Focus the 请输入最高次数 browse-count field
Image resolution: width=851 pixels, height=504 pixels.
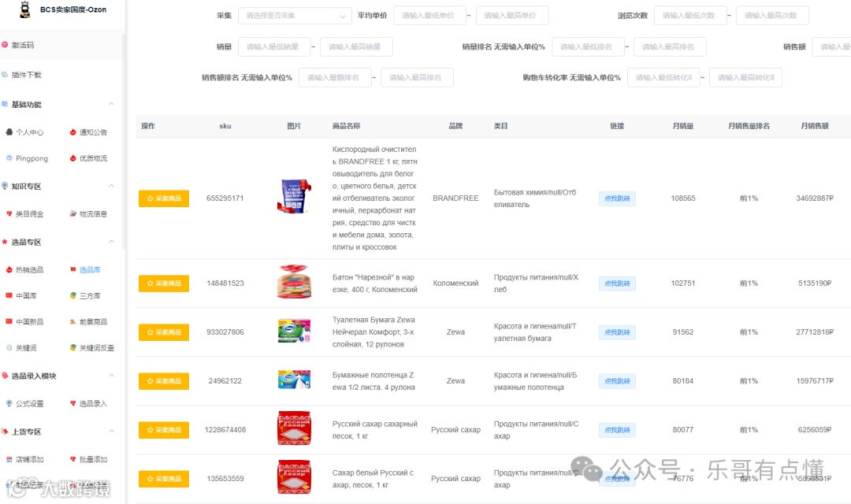772,16
